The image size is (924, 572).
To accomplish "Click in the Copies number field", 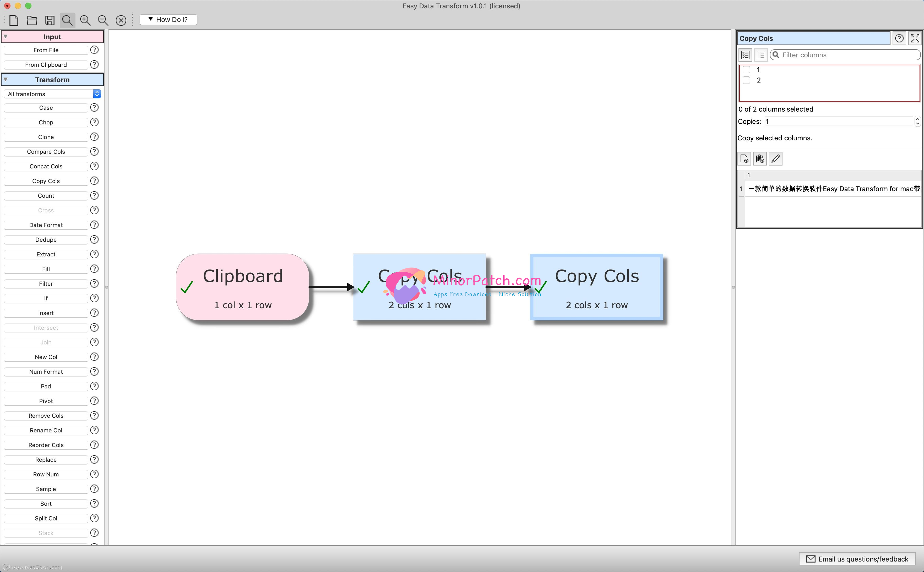I will click(839, 122).
